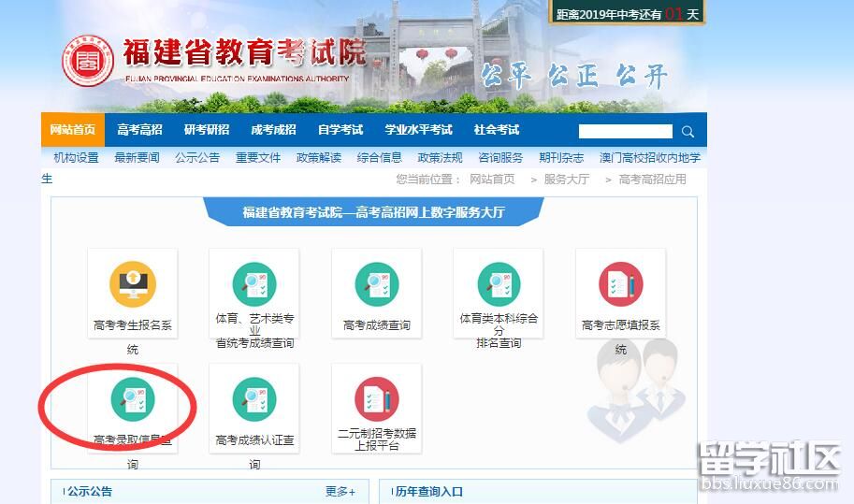
Task: Open the 高考高招 menu item
Action: (139, 130)
